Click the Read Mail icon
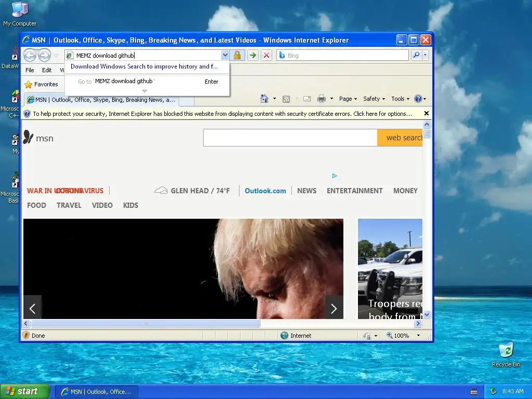Screen dimensions: 532x399 pos(307,99)
